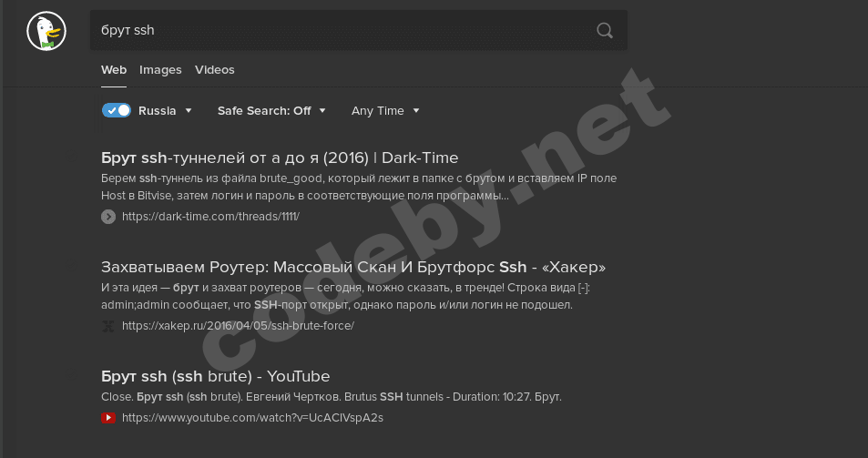Switch to the Images tab

pyautogui.click(x=160, y=70)
